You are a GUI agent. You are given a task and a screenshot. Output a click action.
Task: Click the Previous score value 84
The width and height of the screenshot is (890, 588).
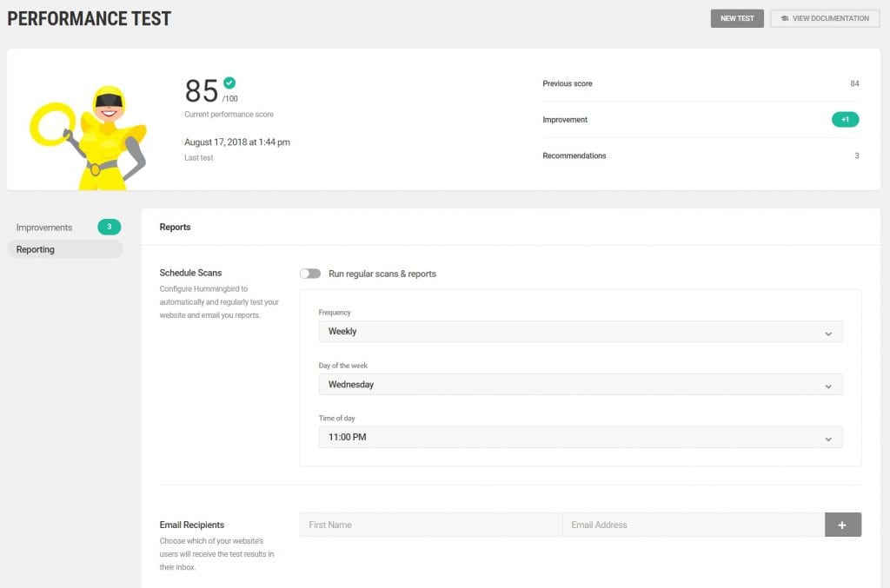(854, 83)
